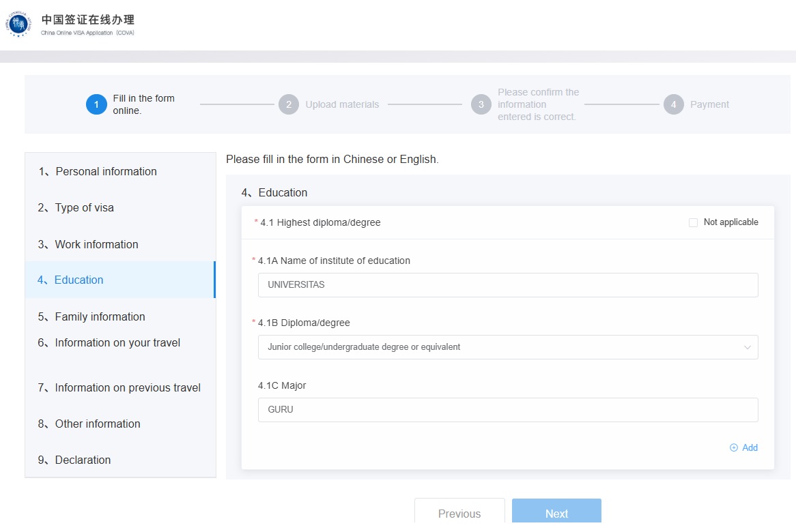Open the Personal information section

pos(106,171)
